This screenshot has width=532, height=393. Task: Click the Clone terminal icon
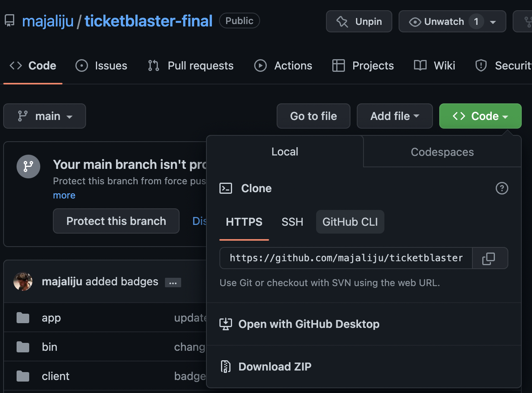click(226, 188)
